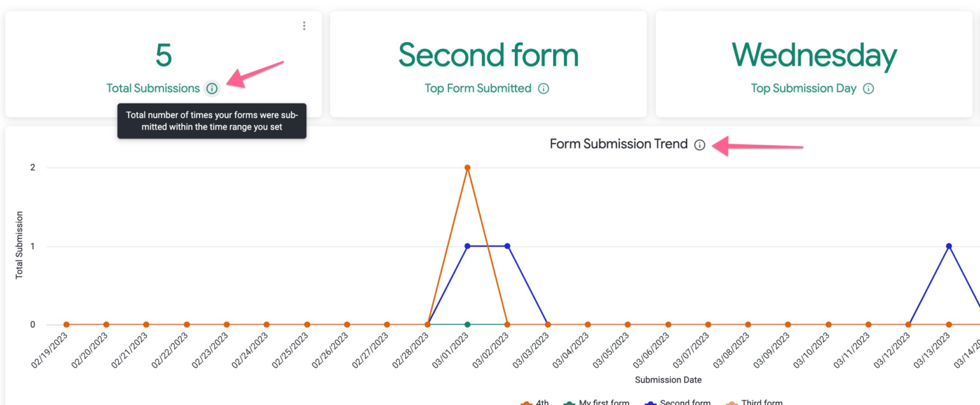
Task: Click the Top Form Submitted label
Action: coord(478,89)
